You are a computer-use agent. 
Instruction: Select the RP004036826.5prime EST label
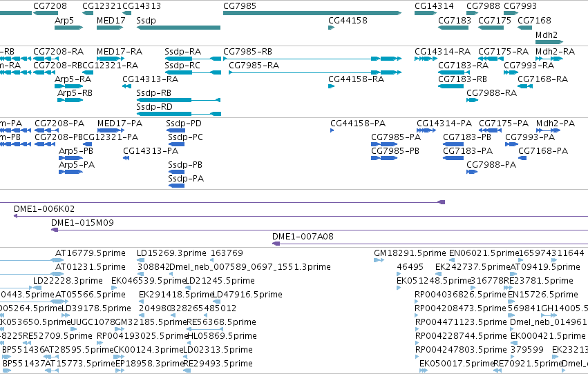pyautogui.click(x=460, y=295)
